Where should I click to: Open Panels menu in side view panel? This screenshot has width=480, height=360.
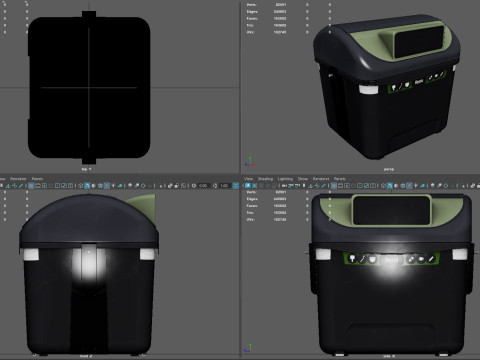(340, 179)
